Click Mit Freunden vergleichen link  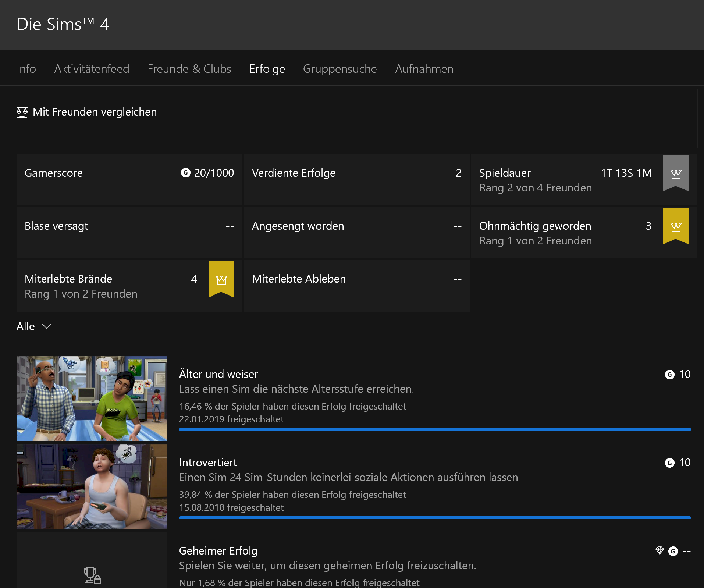87,112
